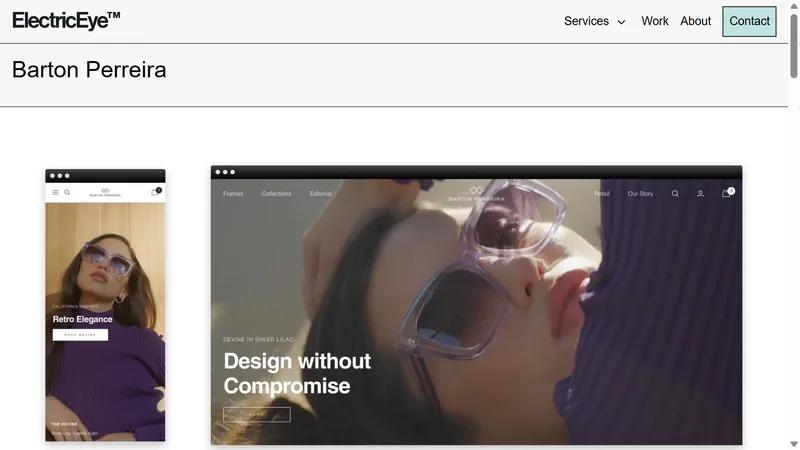Click scrollbar up arrow
Screen dimensions: 800x450
tap(794, 6)
